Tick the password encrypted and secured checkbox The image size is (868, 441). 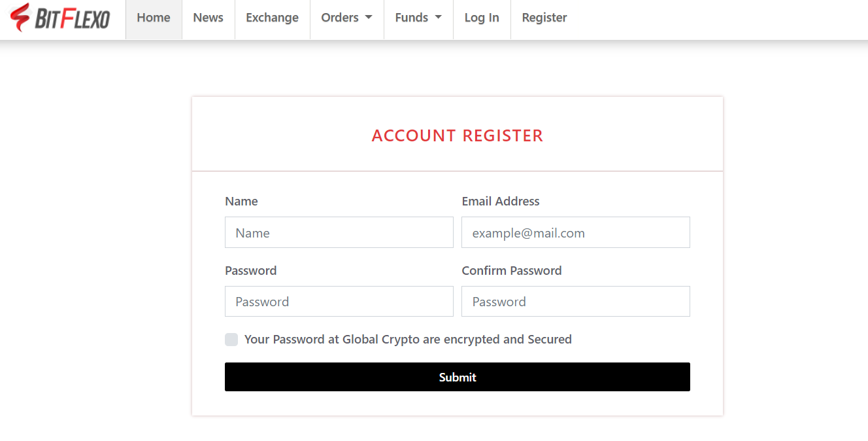231,340
